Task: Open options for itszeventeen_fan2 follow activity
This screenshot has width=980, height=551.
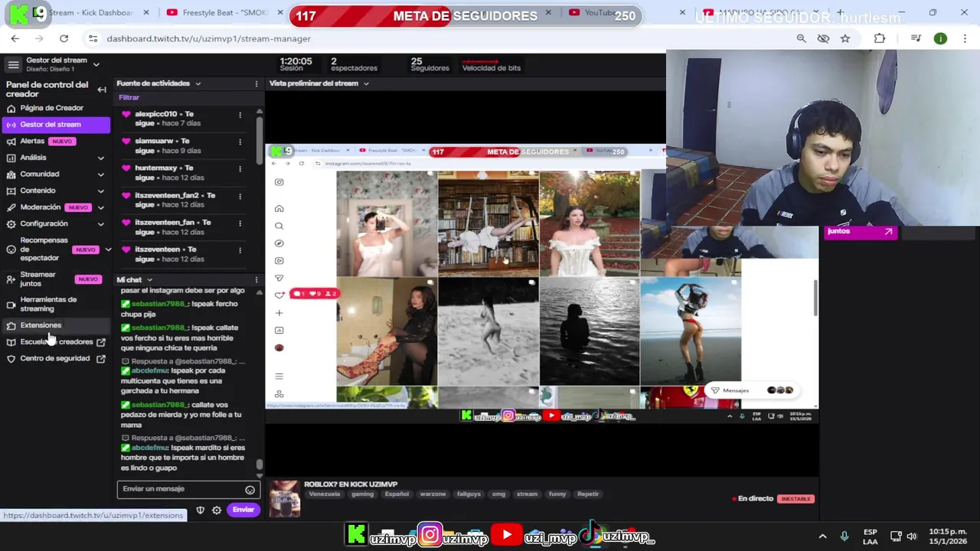Action: pyautogui.click(x=240, y=196)
